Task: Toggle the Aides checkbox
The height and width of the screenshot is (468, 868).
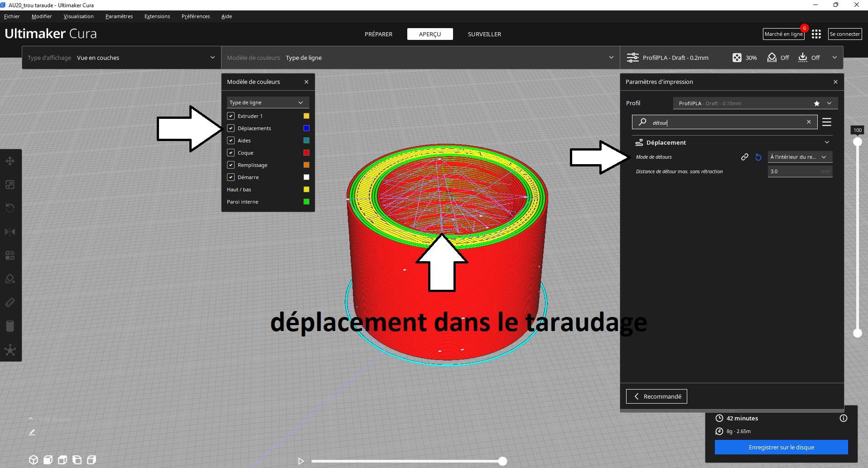Action: (x=231, y=141)
